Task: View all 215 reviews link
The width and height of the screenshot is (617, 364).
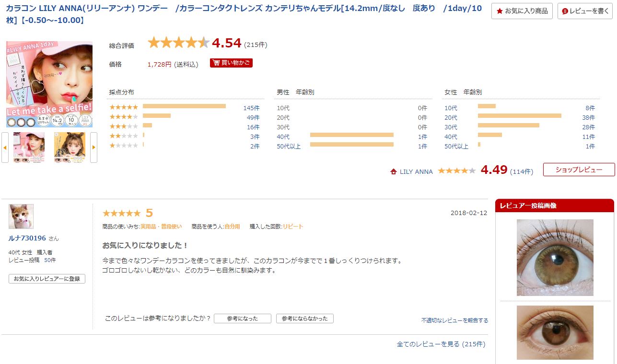Action: [441, 344]
